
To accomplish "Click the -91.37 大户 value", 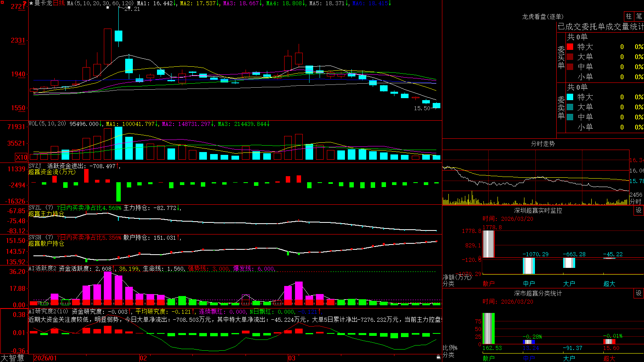I will (x=572, y=348).
